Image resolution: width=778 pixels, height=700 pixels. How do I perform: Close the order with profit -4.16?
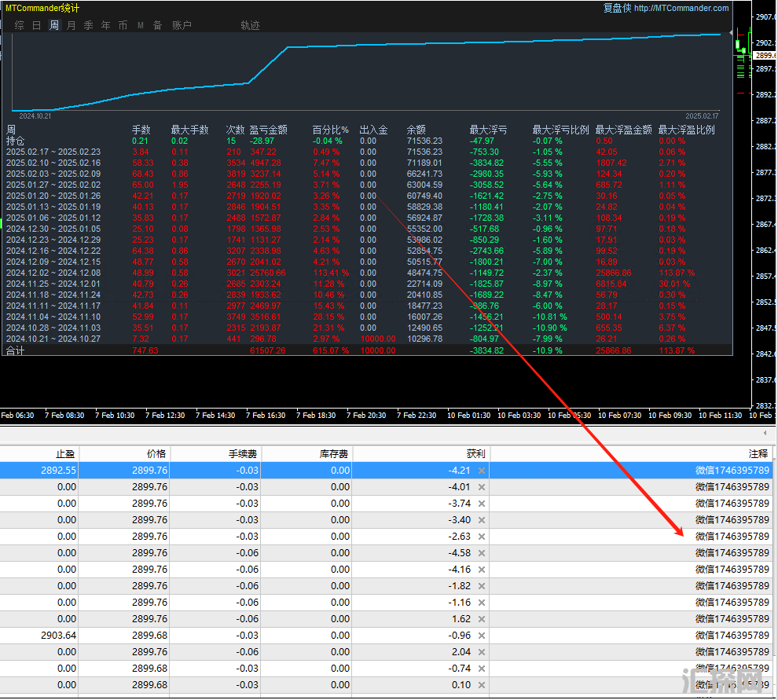coord(481,570)
